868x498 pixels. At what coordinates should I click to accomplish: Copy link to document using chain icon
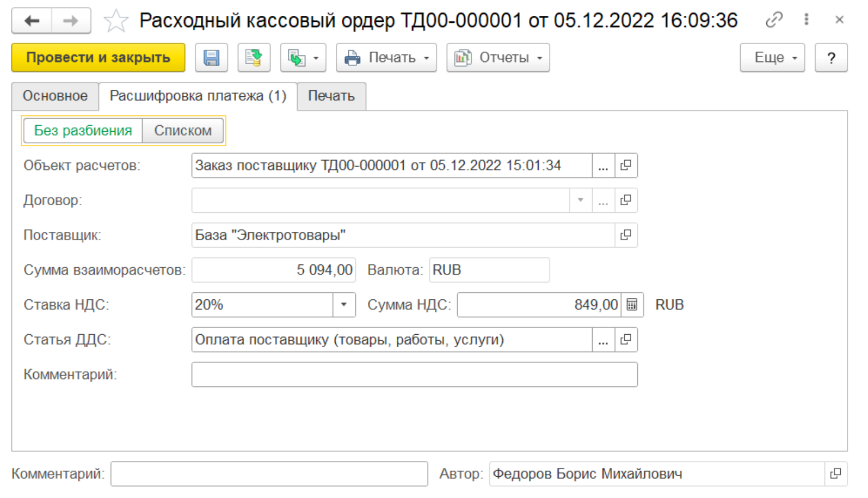(773, 20)
